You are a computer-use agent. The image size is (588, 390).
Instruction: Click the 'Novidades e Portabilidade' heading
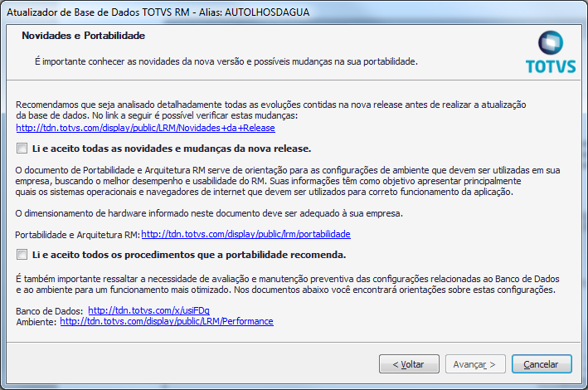click(83, 36)
